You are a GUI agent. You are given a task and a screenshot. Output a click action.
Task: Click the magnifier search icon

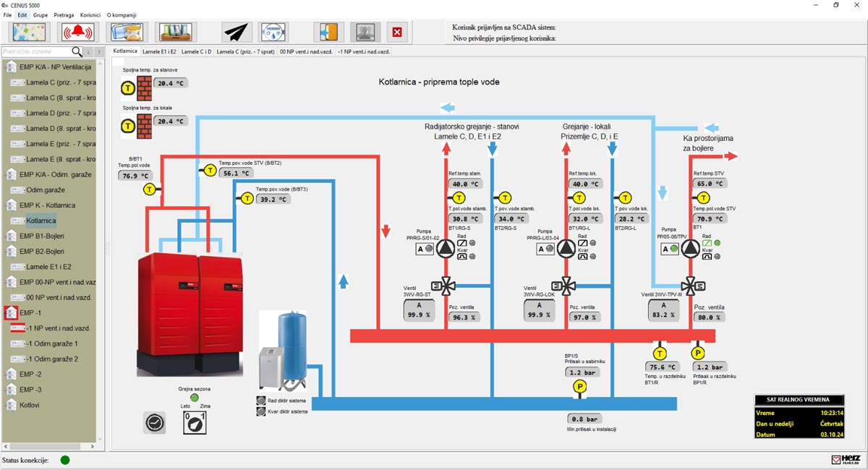point(77,52)
